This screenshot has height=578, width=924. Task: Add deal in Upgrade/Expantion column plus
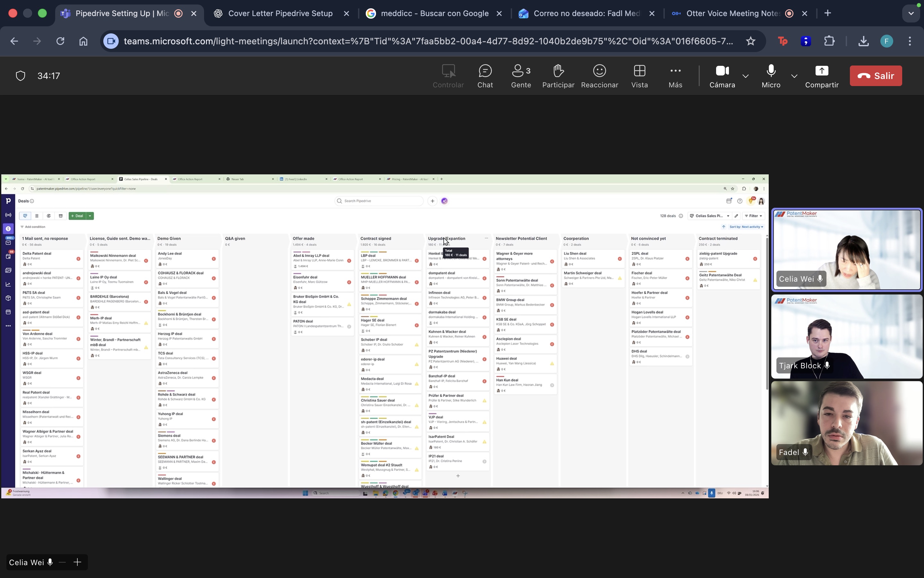pos(458,476)
